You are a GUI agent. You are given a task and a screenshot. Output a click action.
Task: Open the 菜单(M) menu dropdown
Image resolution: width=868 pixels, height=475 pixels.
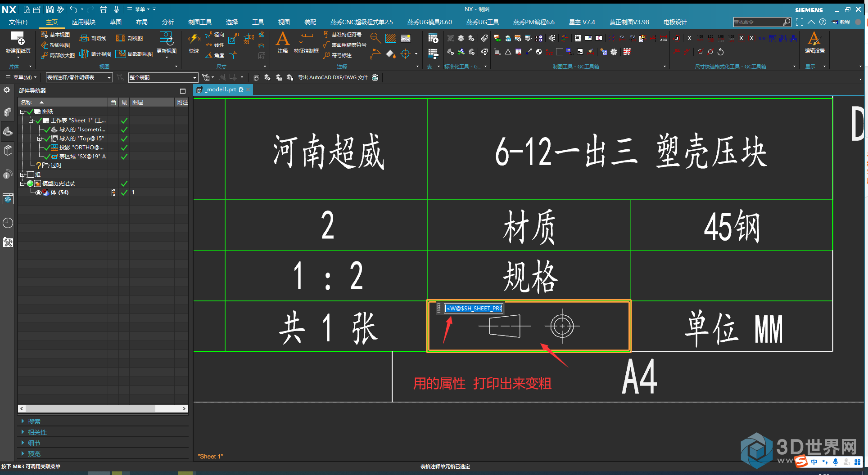[21, 77]
